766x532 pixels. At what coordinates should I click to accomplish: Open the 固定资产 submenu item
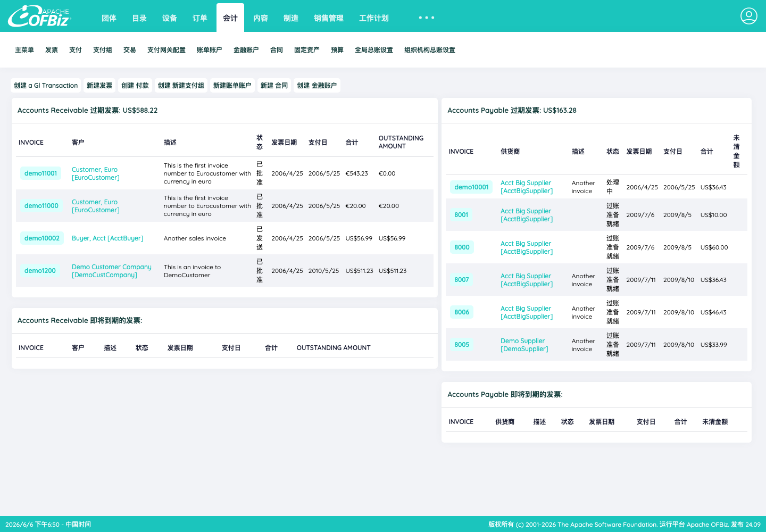click(x=307, y=50)
